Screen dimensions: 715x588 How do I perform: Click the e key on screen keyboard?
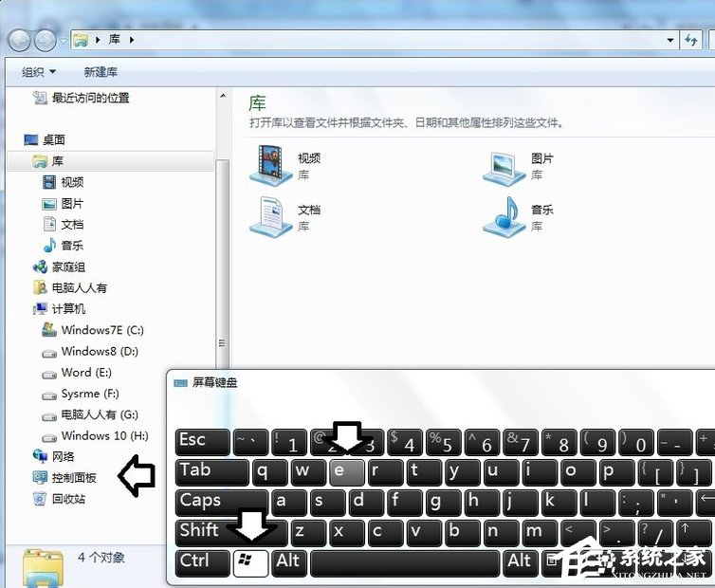tap(347, 471)
